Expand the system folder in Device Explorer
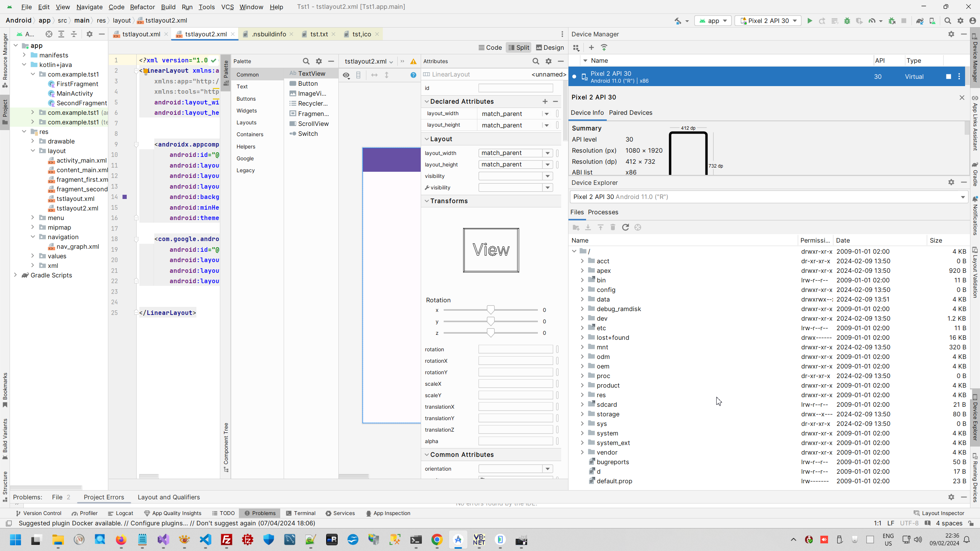 (x=583, y=433)
